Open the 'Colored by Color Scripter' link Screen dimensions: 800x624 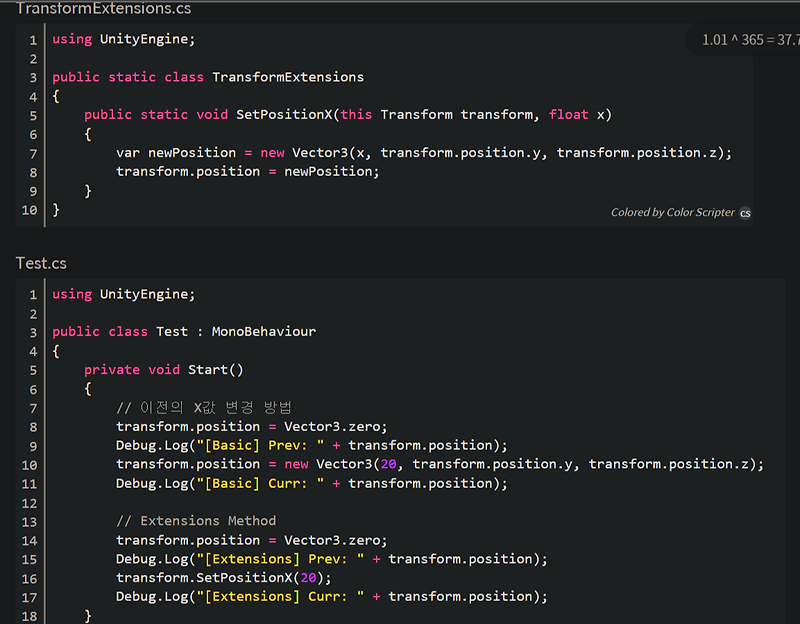[672, 212]
